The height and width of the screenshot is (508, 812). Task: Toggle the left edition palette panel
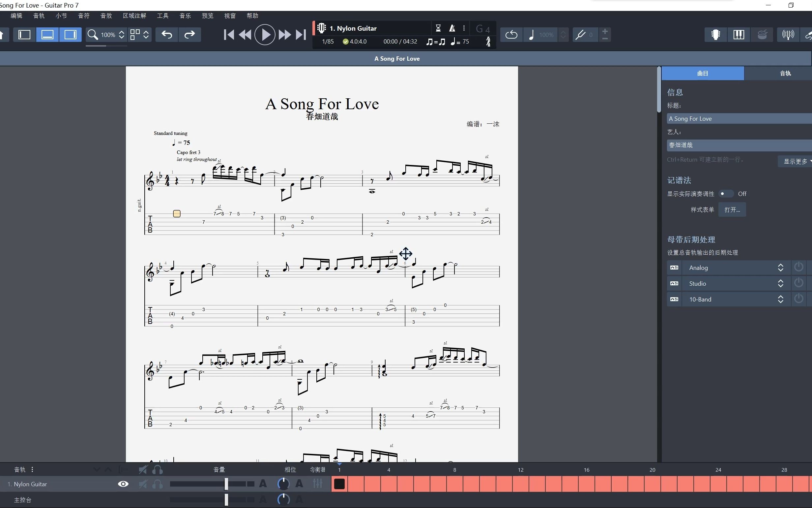24,35
